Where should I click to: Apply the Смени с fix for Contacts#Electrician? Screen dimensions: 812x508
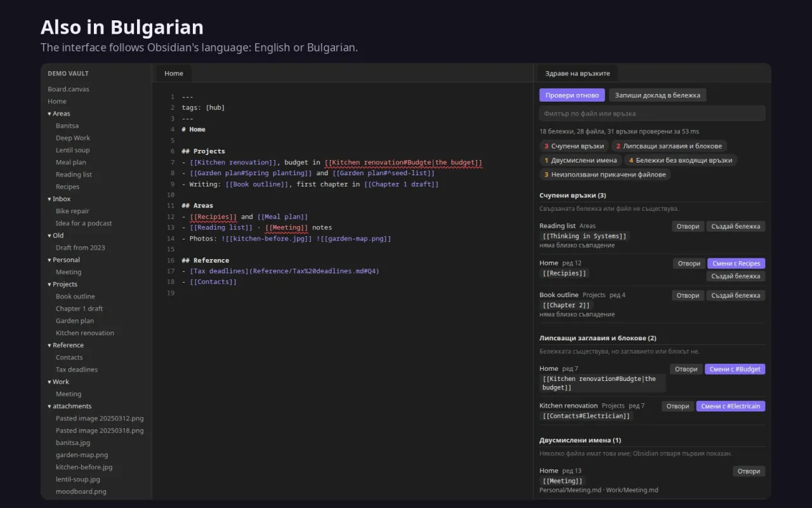(731, 406)
